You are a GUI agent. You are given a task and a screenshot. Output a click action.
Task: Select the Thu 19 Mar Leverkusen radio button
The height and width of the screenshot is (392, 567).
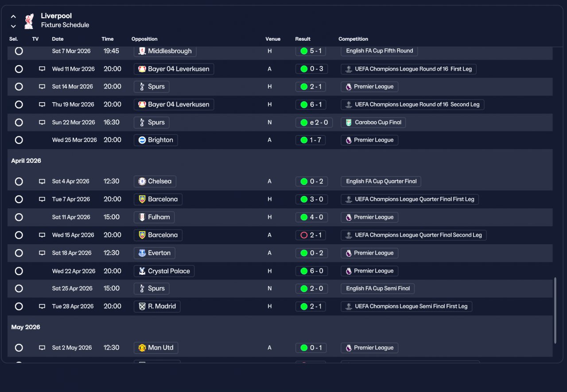[19, 105]
